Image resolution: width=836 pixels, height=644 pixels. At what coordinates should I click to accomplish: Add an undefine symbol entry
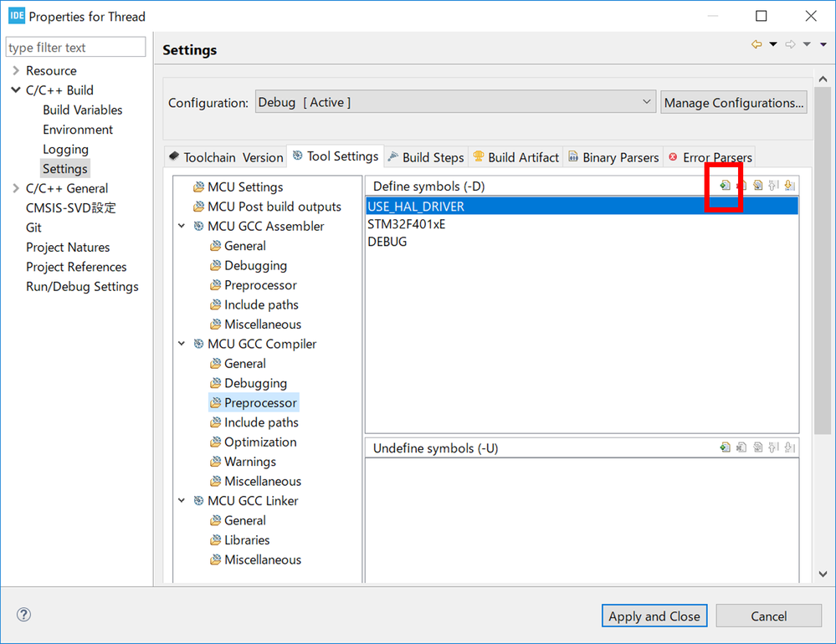[x=725, y=447]
